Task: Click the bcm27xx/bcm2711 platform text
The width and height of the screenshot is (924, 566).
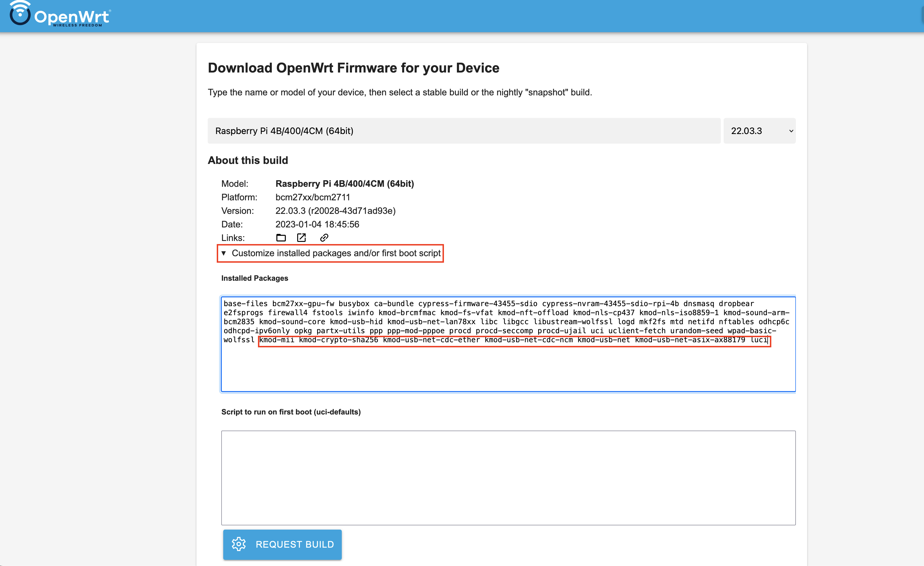Action: pos(313,197)
